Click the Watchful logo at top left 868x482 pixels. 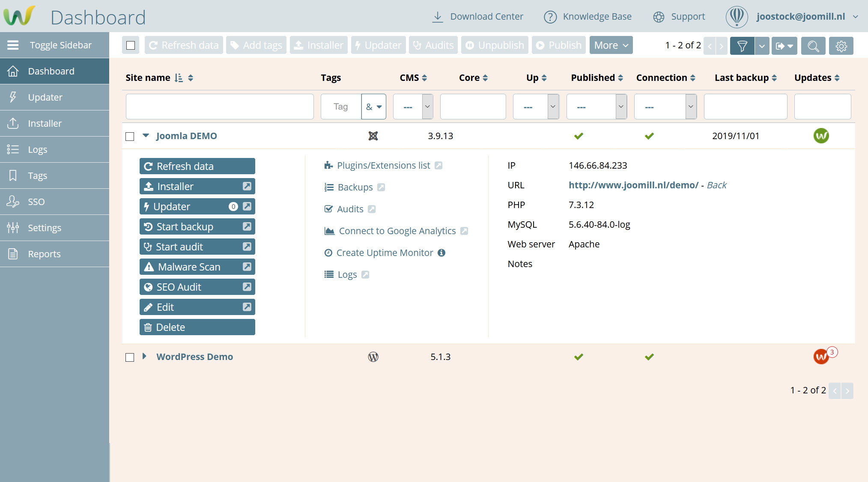pyautogui.click(x=19, y=16)
